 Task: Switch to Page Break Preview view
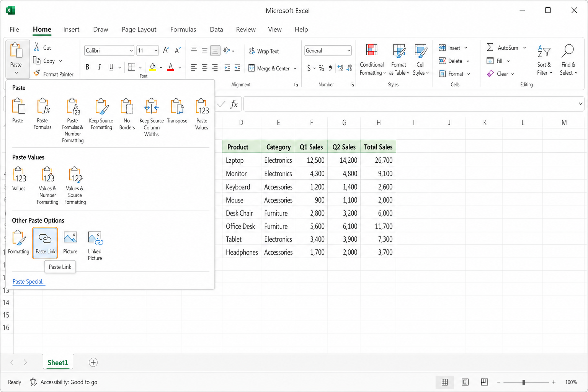click(x=484, y=382)
